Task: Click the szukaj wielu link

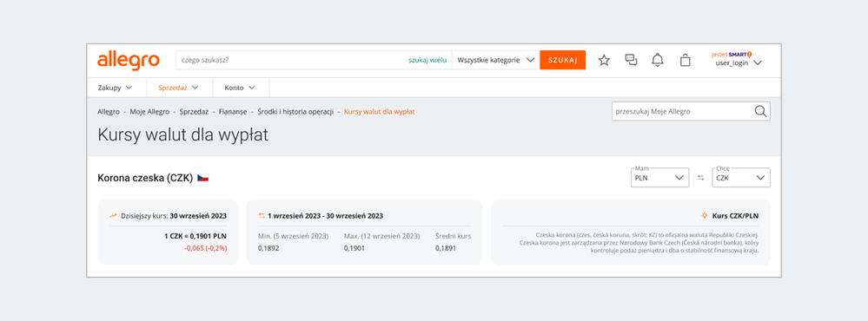Action: [x=427, y=60]
